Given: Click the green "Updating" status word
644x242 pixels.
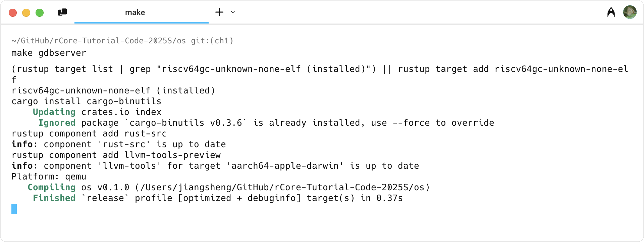Looking at the screenshot, I should pos(54,112).
